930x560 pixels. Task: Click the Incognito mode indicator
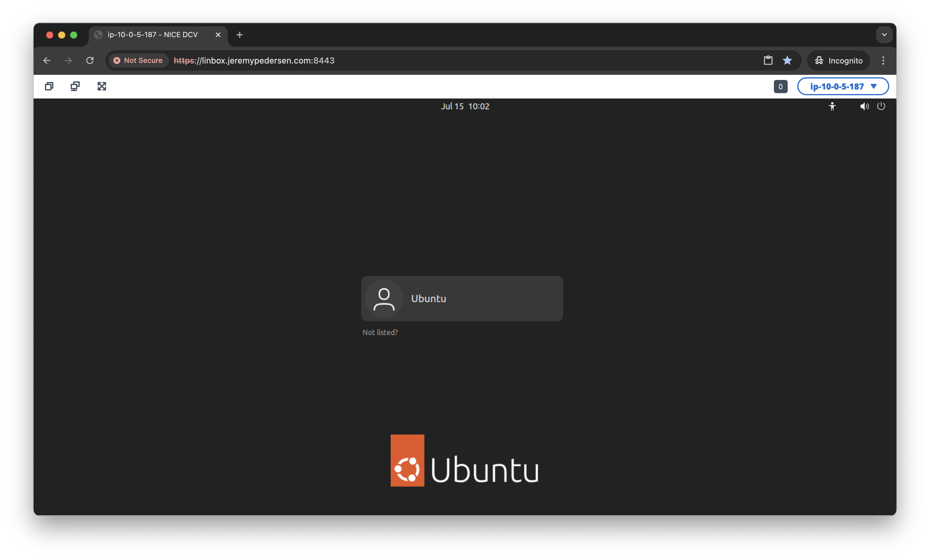(838, 60)
